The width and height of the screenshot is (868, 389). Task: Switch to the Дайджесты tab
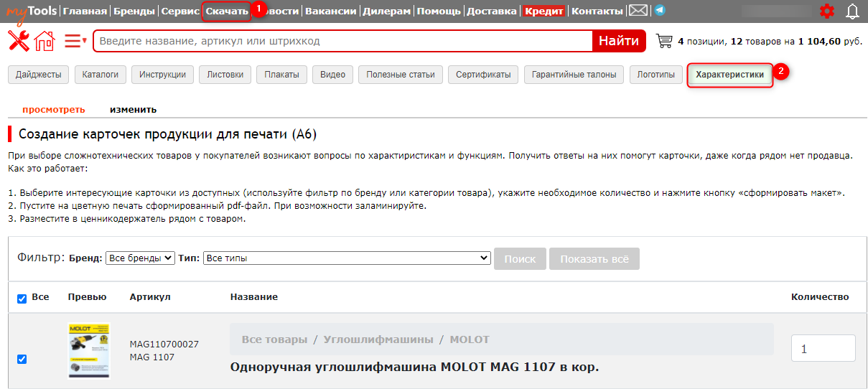39,75
